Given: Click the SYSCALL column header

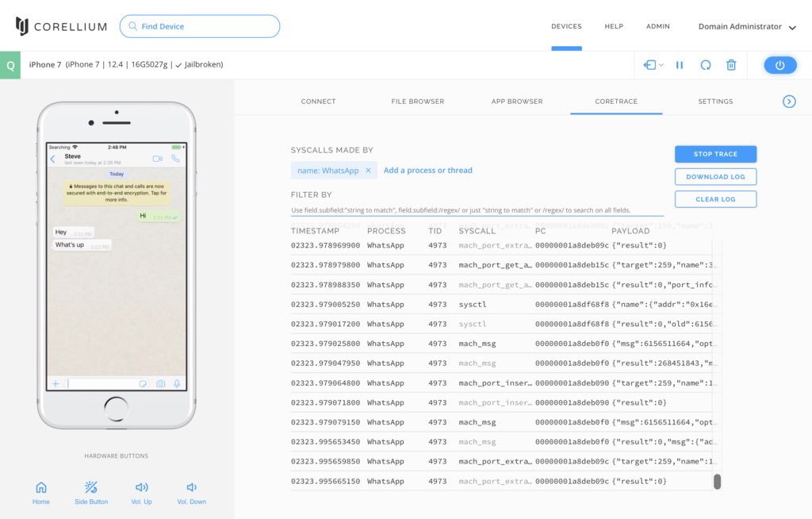Looking at the screenshot, I should tap(477, 231).
